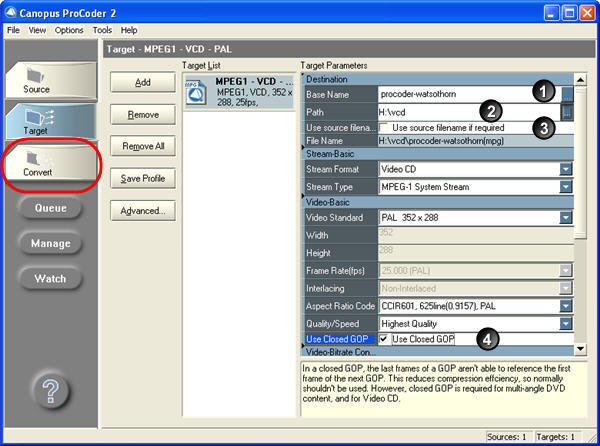
Task: Click the parameters scroll down arrow
Action: click(x=580, y=348)
